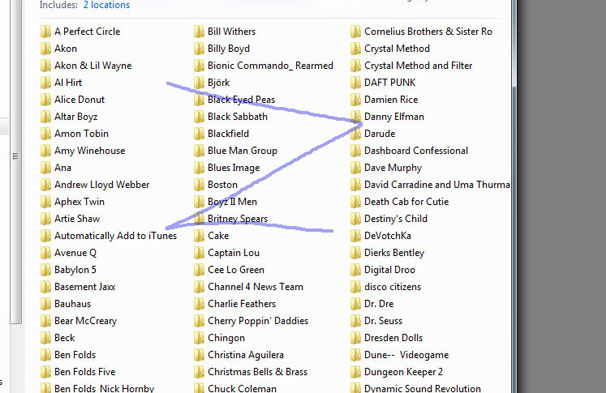Click the Darude folder icon
Image resolution: width=606 pixels, height=393 pixels.
[356, 133]
